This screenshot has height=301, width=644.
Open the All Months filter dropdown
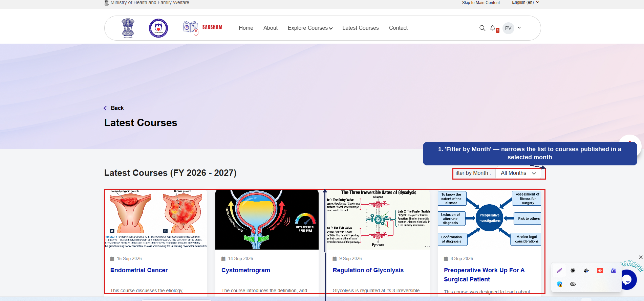(518, 173)
